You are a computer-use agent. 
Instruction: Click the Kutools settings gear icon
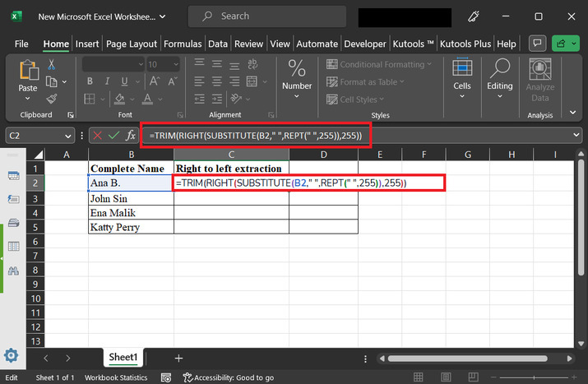[x=12, y=356]
